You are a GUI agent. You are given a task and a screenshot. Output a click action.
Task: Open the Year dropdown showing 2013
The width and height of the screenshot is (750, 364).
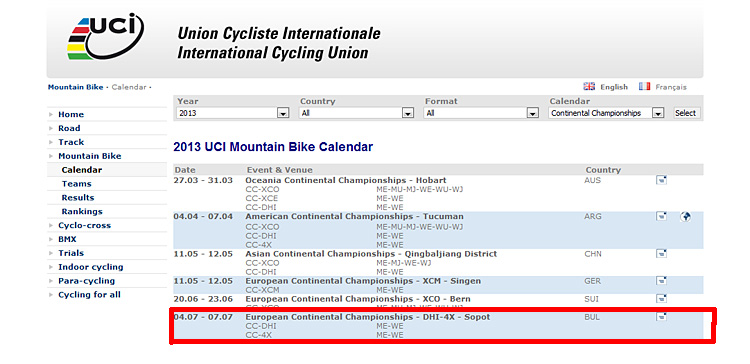(233, 113)
